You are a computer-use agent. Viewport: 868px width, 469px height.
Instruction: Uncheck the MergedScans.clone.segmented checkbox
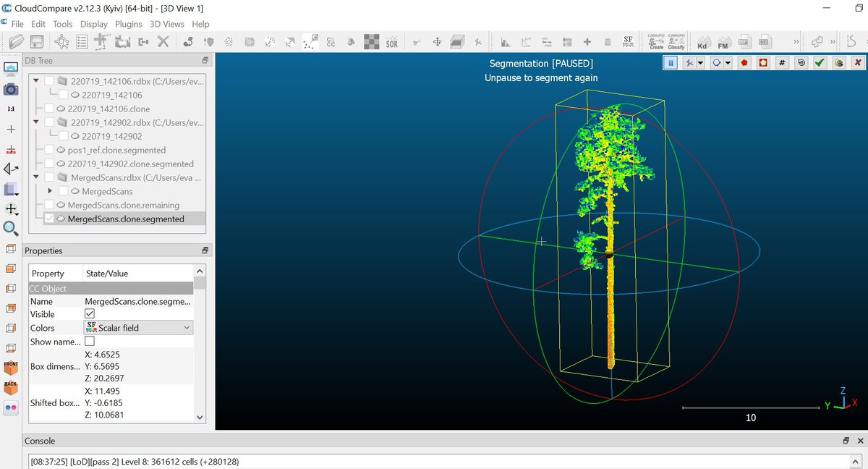49,219
